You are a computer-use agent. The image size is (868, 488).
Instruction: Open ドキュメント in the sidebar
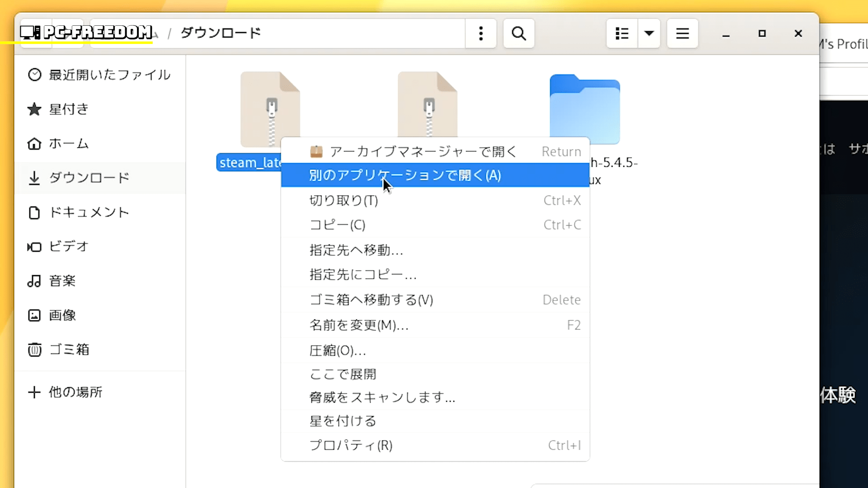89,212
